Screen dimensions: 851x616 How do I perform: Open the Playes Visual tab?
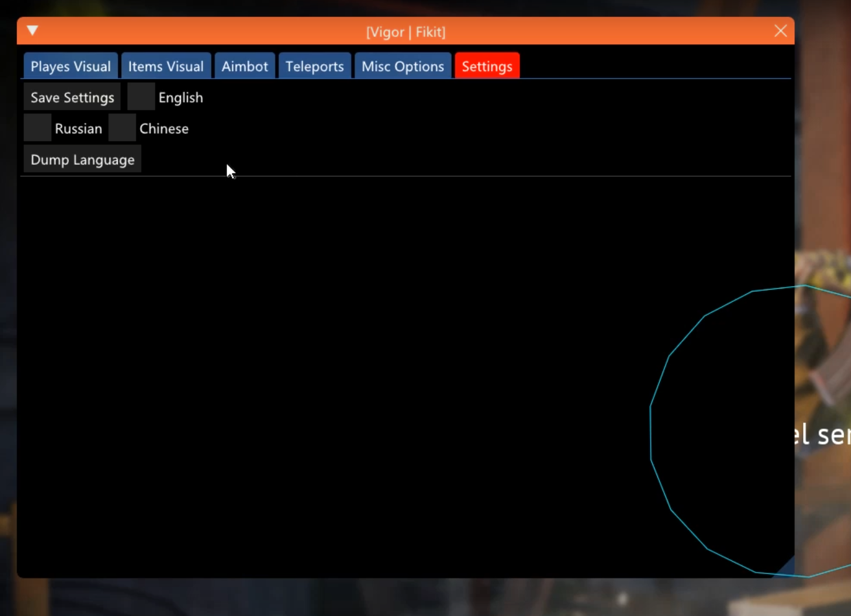(x=71, y=66)
